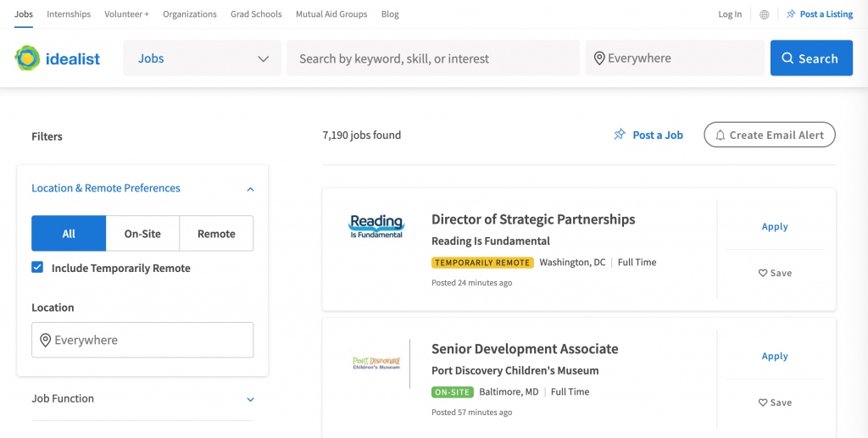868x438 pixels.
Task: Open the Volunteer + menu
Action: coord(127,14)
